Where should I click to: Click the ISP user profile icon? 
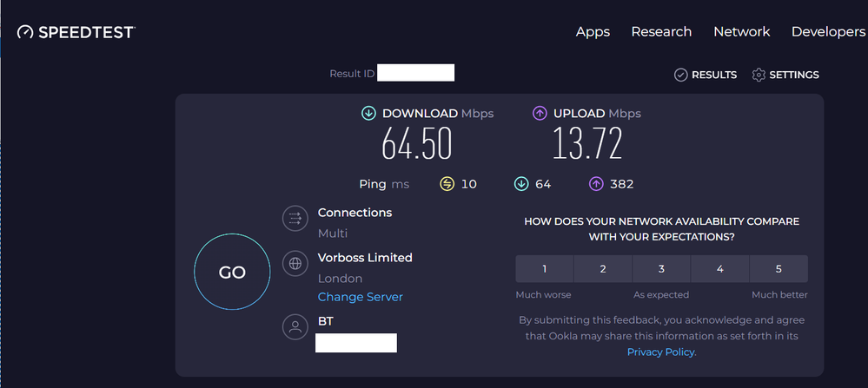tap(295, 326)
